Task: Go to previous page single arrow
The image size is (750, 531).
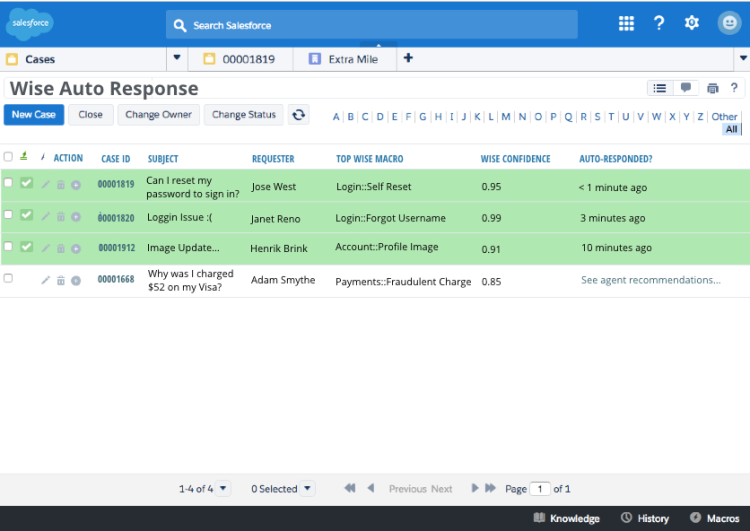Action: pyautogui.click(x=371, y=488)
